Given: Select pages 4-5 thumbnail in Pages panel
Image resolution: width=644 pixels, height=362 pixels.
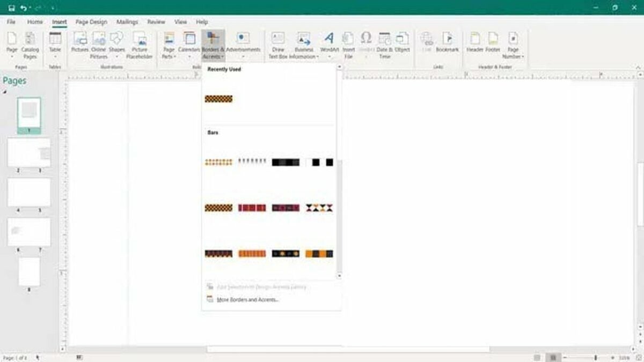Looking at the screenshot, I should point(29,193).
